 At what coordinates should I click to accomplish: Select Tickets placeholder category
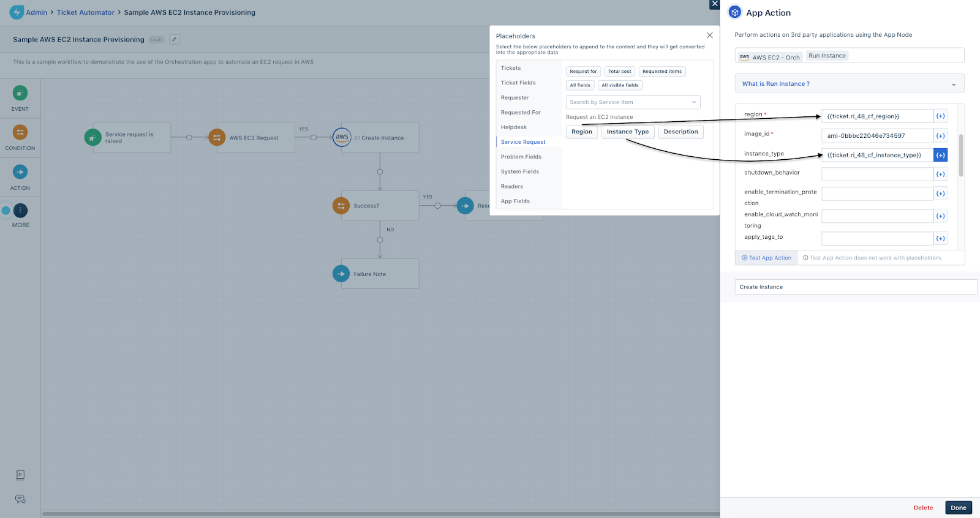click(511, 68)
